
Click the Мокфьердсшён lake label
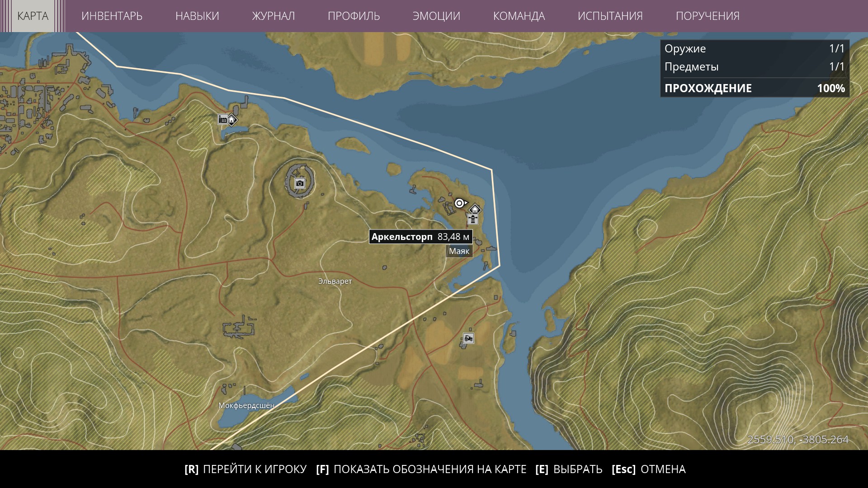[246, 406]
